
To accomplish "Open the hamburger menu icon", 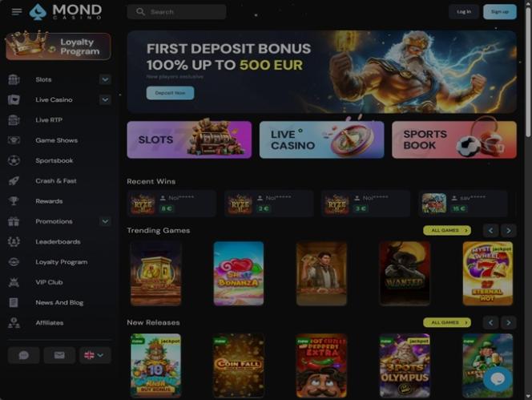I will pyautogui.click(x=17, y=12).
